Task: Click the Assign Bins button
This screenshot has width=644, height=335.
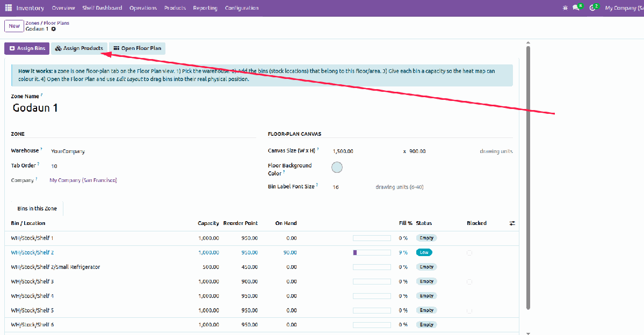Action: point(27,48)
